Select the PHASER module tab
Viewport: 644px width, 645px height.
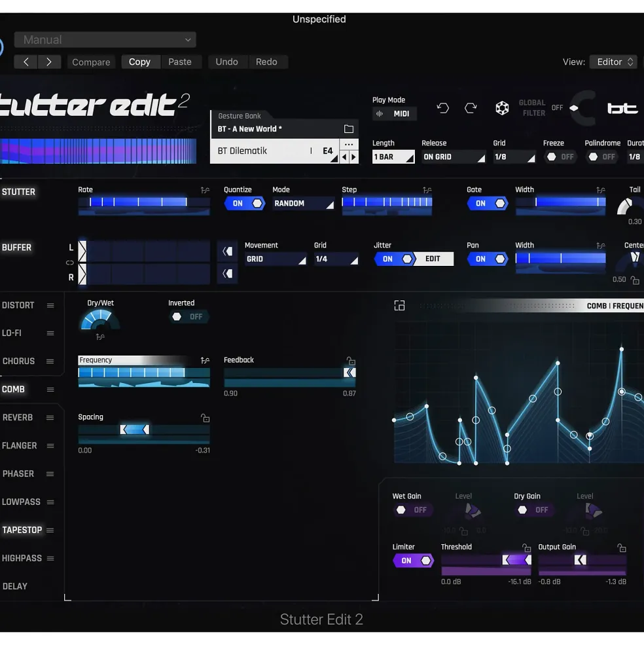pos(18,474)
